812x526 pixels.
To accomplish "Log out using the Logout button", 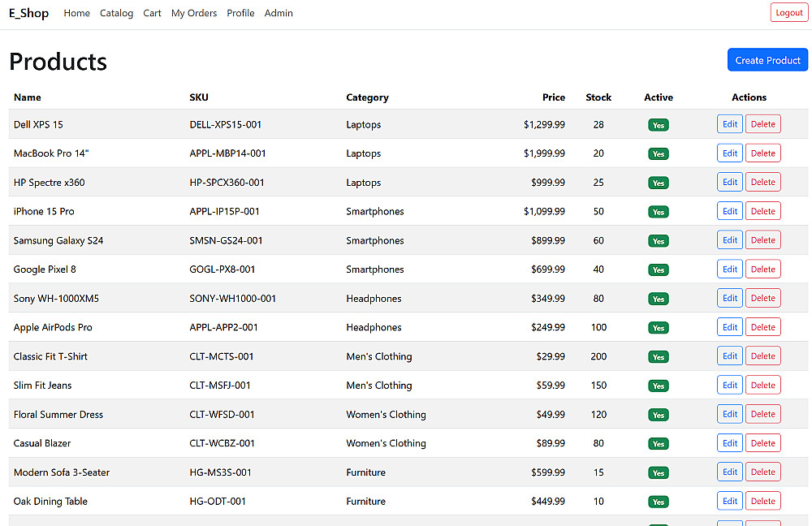I will [788, 13].
